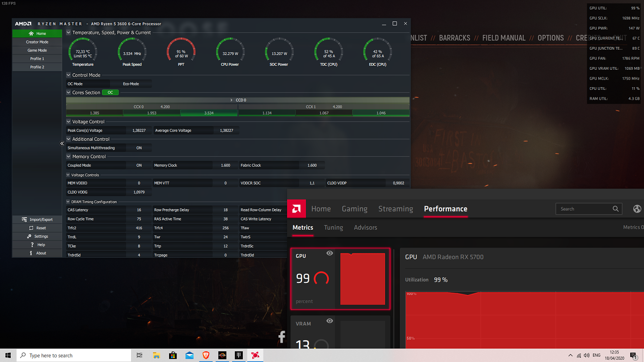This screenshot has width=644, height=362.
Task: Click Memory Clock value 1.600
Action: 225,165
